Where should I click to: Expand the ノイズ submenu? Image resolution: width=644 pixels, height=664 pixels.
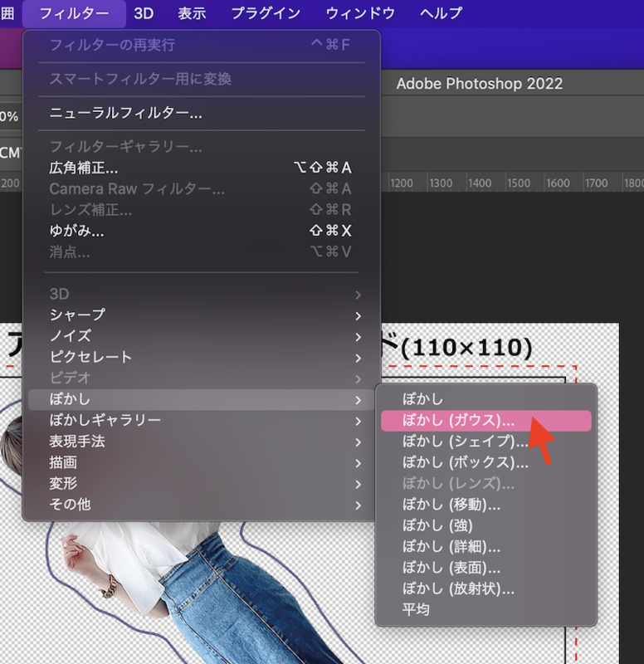pyautogui.click(x=71, y=336)
